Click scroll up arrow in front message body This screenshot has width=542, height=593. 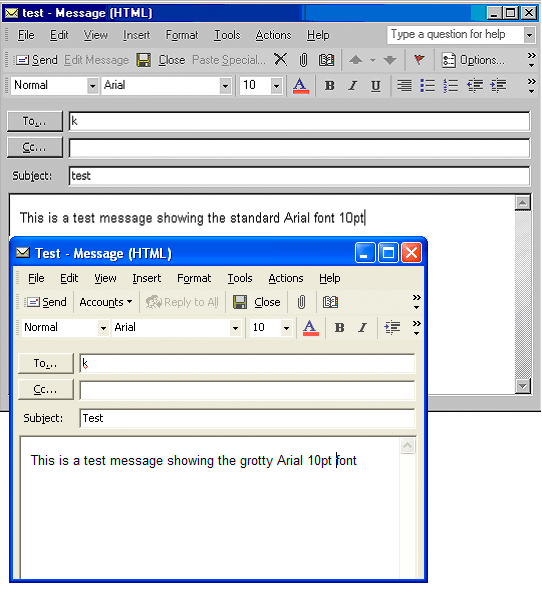[408, 446]
